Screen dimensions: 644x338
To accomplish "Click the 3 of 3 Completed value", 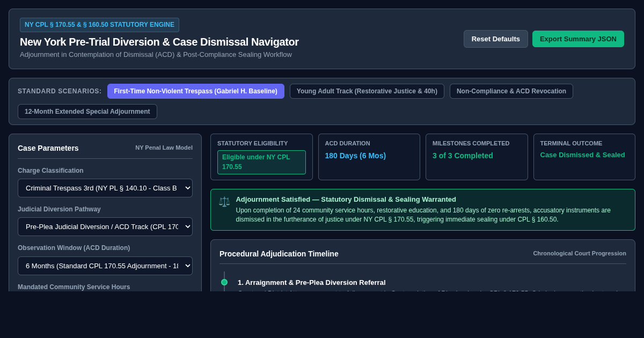I will tap(463, 156).
